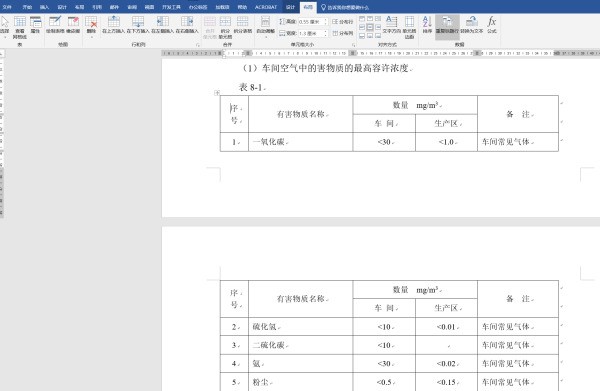Click Merge Cells (合并单元格)
Screen dimensions: 600x391
[210, 27]
